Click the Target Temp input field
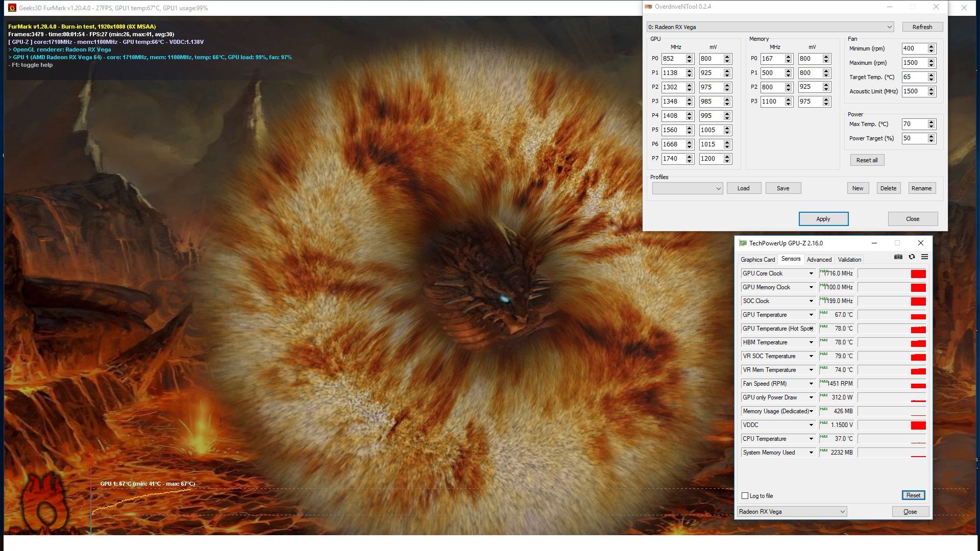The height and width of the screenshot is (551, 980). (x=914, y=77)
